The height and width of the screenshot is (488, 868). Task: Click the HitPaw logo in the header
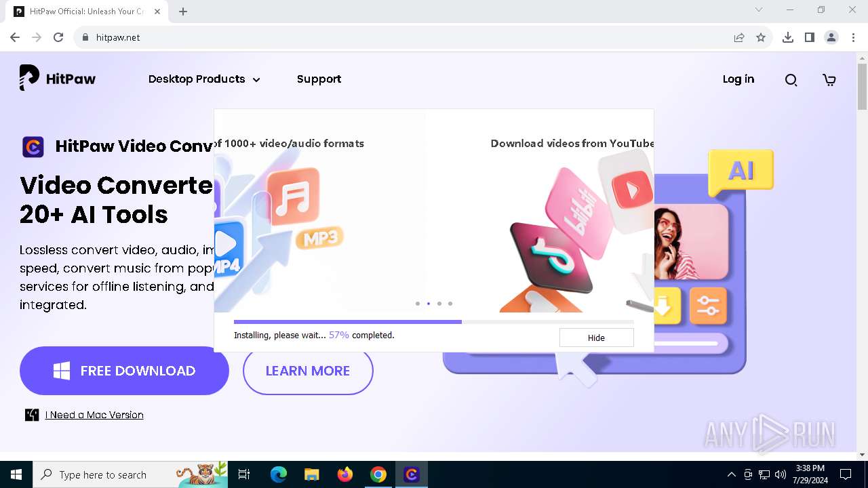pos(58,79)
